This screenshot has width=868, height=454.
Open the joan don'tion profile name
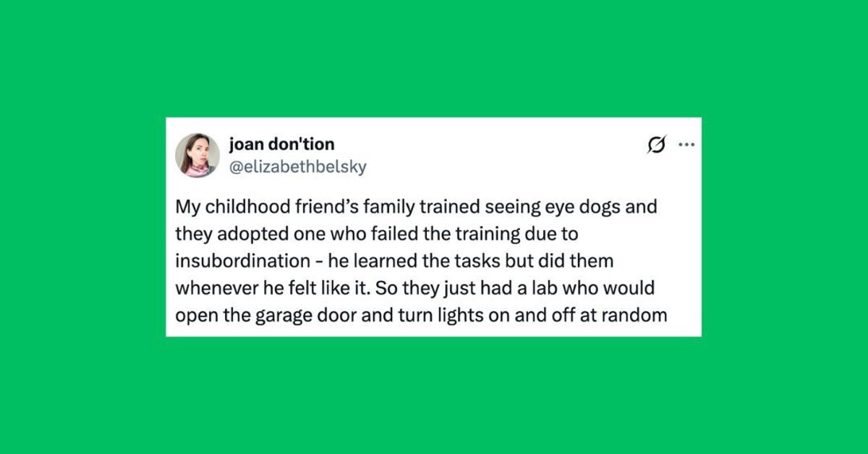coord(281,143)
